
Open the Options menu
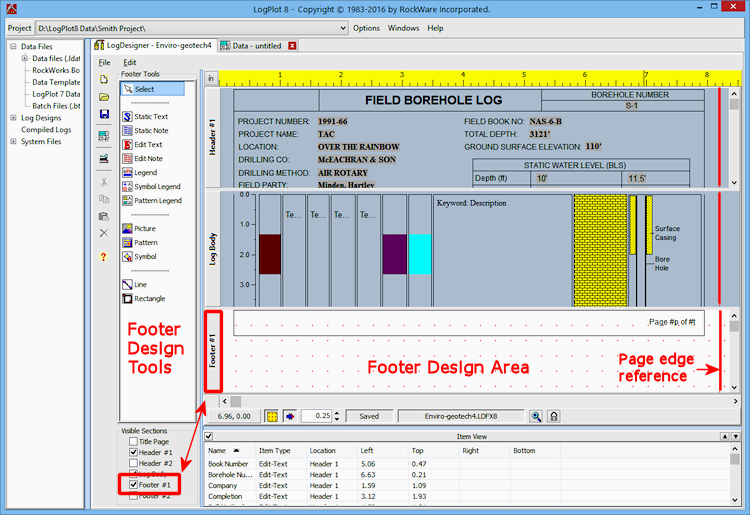click(366, 28)
